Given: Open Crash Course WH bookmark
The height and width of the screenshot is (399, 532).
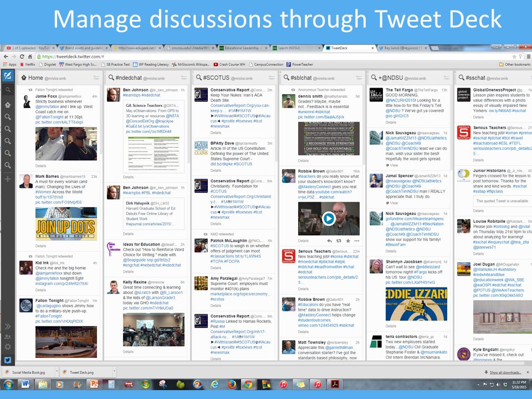Looking at the screenshot, I should 229,64.
